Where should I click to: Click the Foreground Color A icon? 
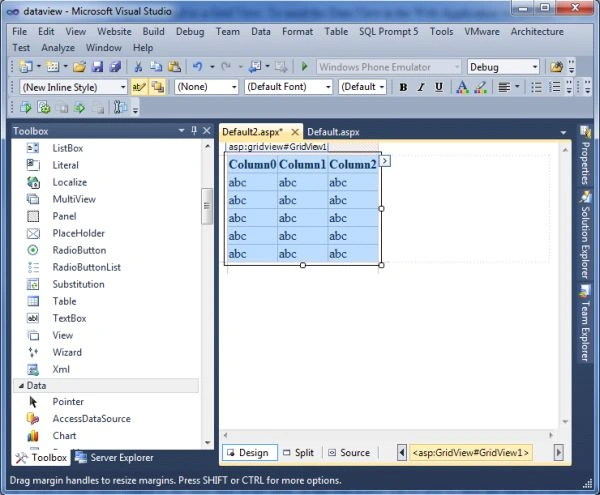(x=462, y=87)
